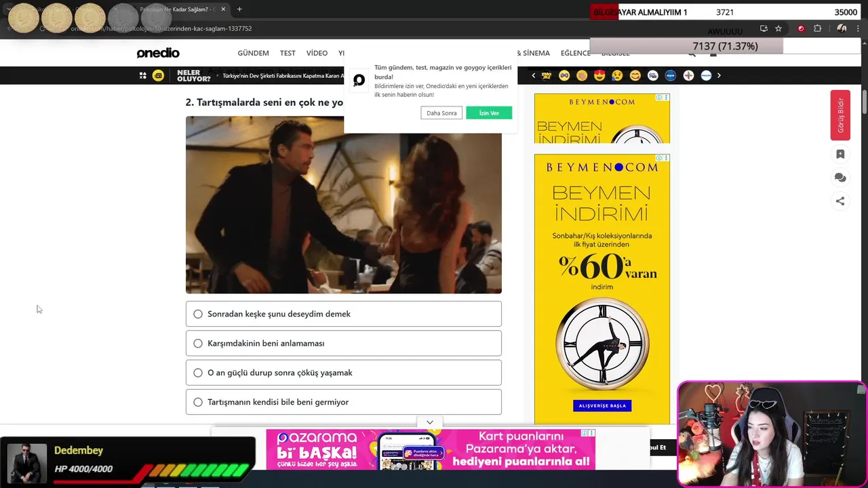The width and height of the screenshot is (868, 488).
Task: Open the browser extensions puzzle icon
Action: (817, 28)
